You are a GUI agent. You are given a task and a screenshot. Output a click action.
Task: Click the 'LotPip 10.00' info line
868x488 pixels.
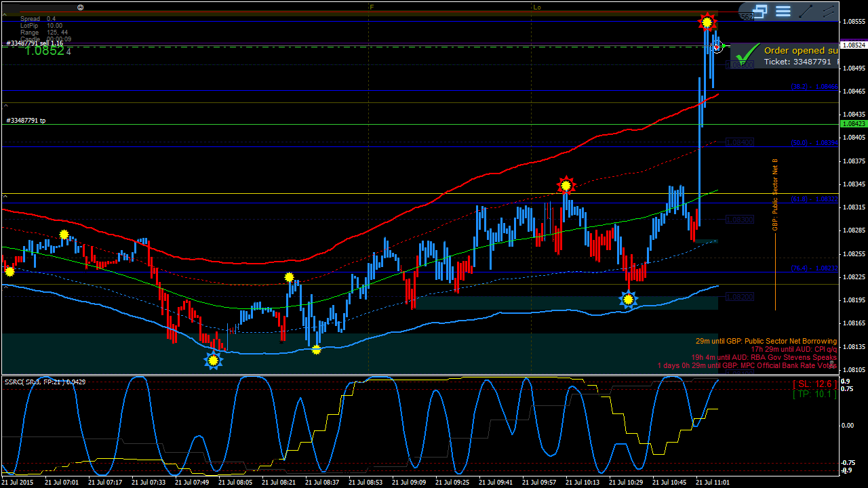point(41,26)
